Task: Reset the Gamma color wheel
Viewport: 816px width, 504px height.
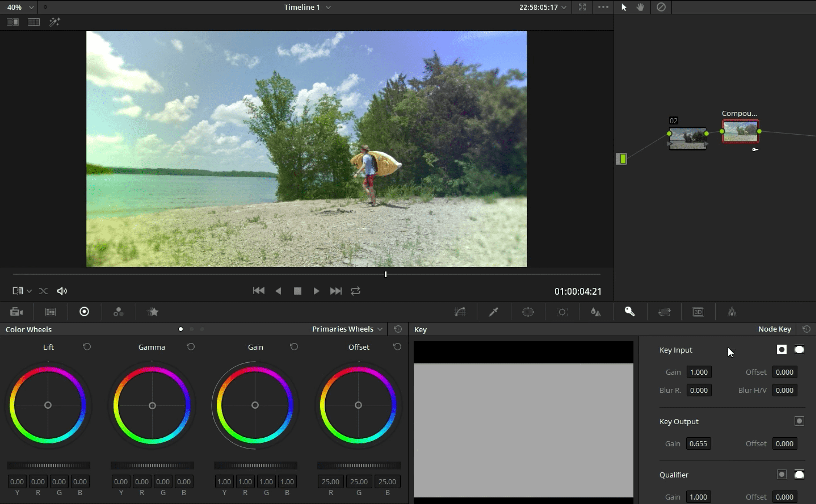Action: [x=190, y=347]
